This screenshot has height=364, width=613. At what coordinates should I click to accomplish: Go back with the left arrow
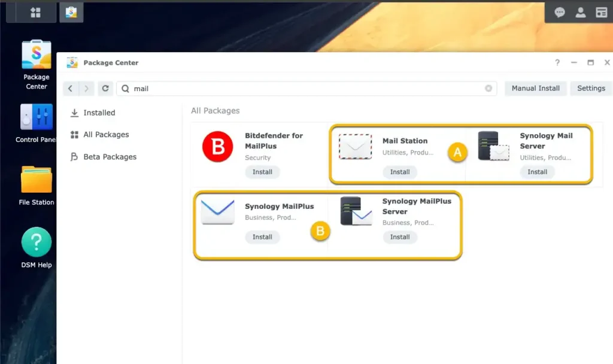[x=71, y=89]
